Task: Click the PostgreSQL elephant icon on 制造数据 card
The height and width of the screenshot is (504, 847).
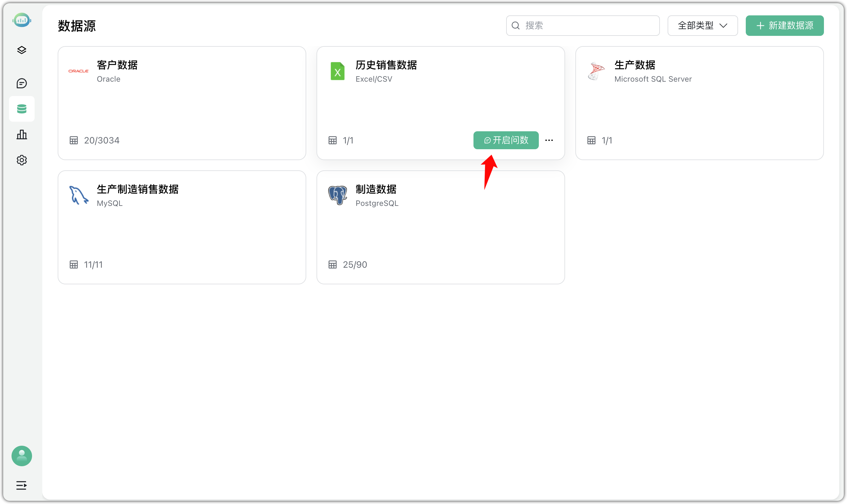Action: pos(337,195)
